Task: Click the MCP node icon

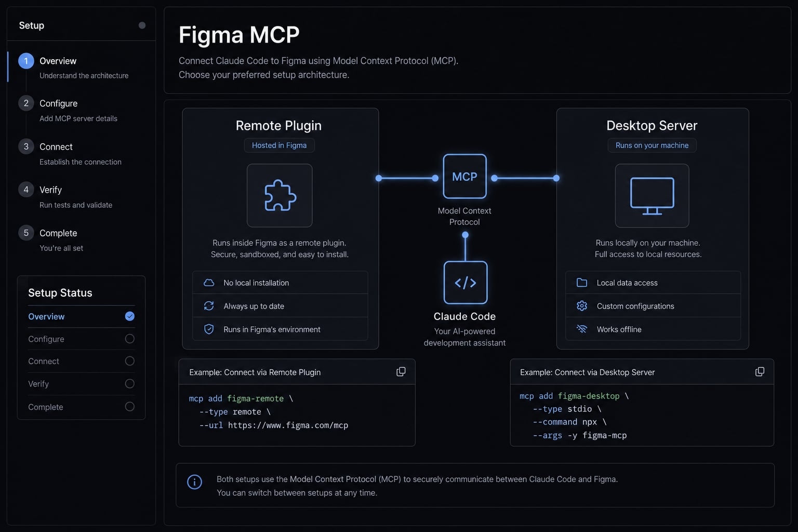Action: 465,176
